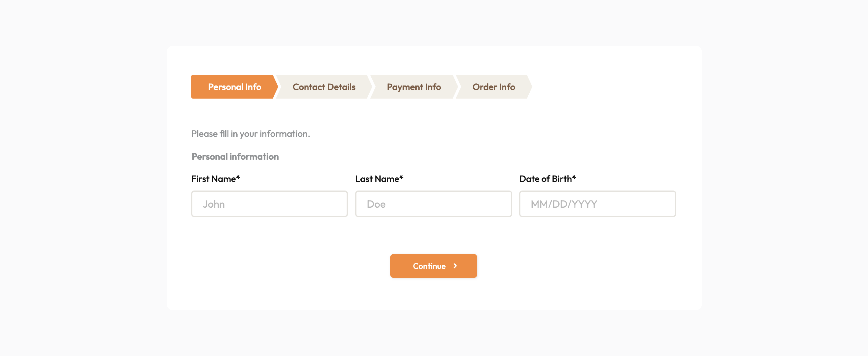Screen dimensions: 868x356
Task: Click the Last Name field label
Action: coord(377,179)
